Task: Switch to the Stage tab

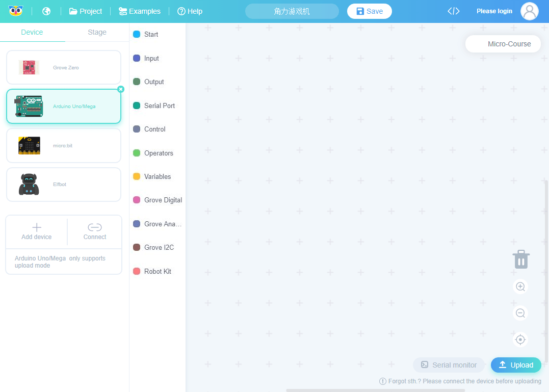Action: [97, 32]
